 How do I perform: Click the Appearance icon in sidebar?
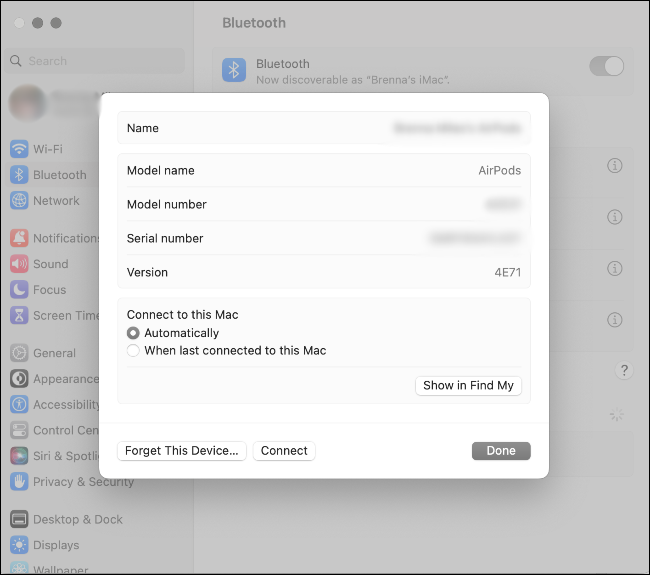(x=19, y=378)
